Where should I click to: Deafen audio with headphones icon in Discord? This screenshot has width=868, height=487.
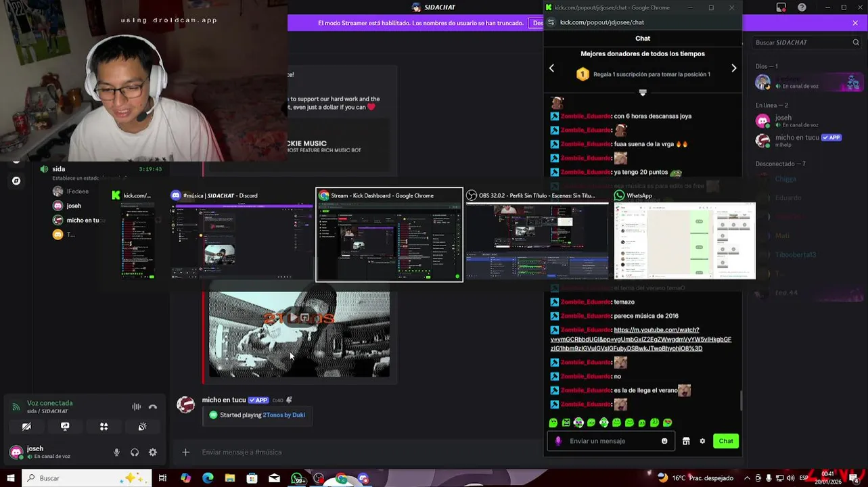tap(135, 453)
